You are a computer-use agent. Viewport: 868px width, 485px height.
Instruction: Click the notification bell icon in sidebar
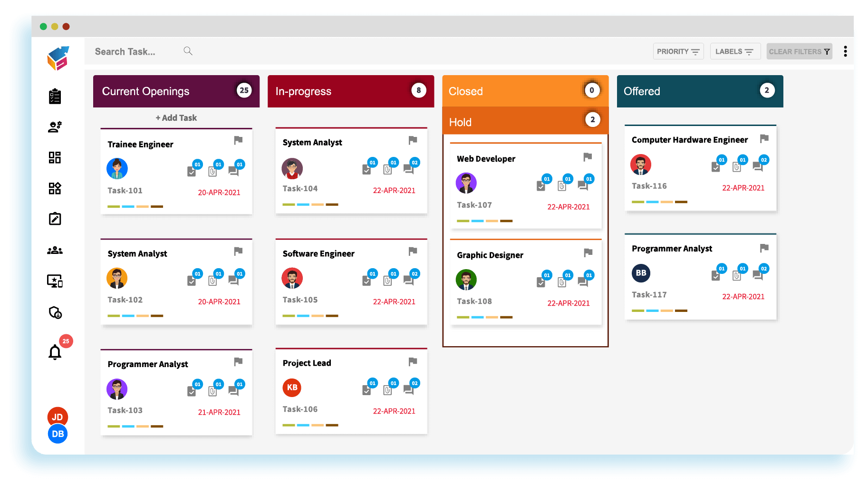click(55, 352)
